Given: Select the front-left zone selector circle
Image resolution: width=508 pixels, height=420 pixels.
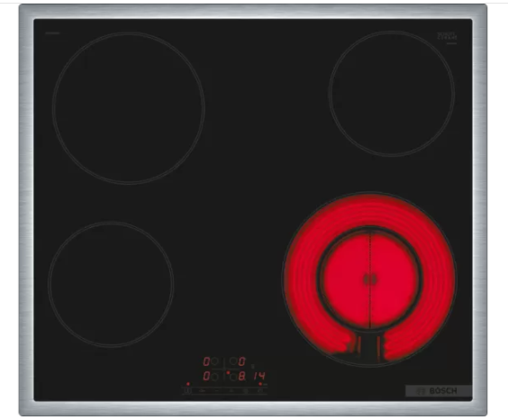Looking at the screenshot, I should [214, 377].
